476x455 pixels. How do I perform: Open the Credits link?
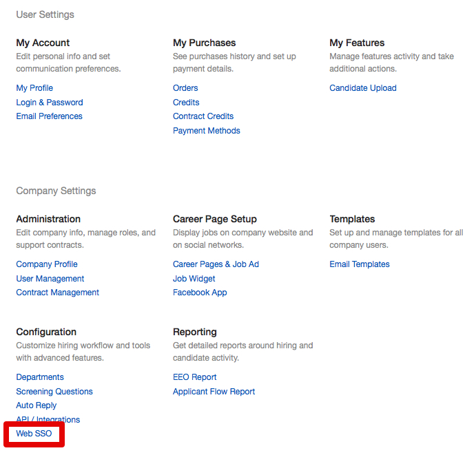tap(186, 103)
